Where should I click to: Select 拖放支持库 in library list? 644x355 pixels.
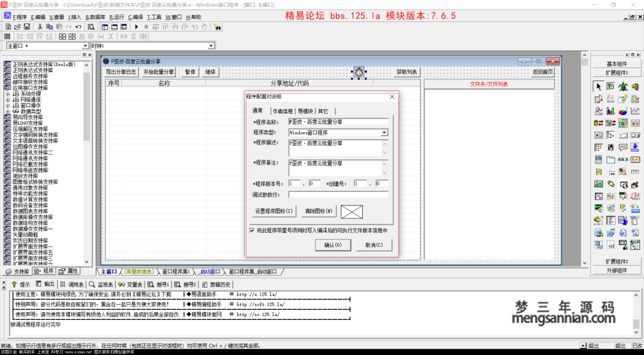[25, 176]
